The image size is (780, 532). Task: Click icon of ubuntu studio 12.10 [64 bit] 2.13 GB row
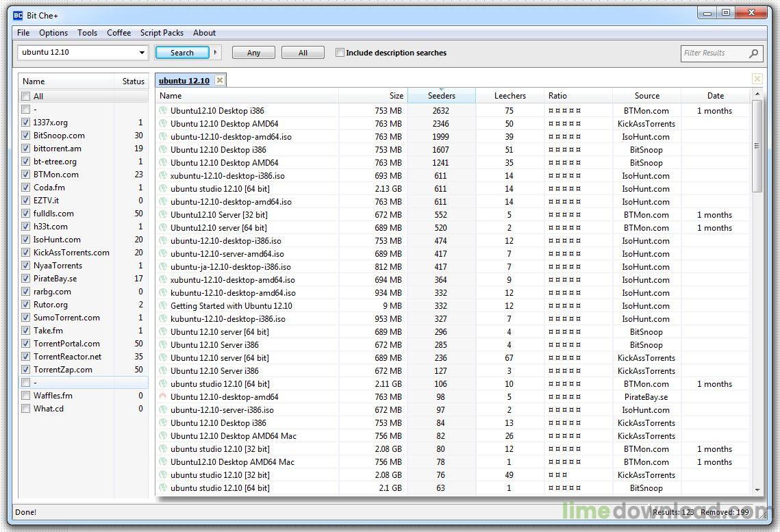pyautogui.click(x=163, y=188)
